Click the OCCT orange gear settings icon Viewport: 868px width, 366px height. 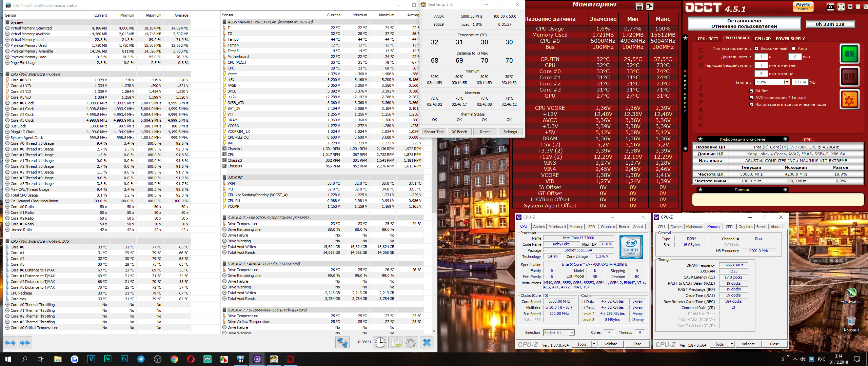pyautogui.click(x=849, y=100)
